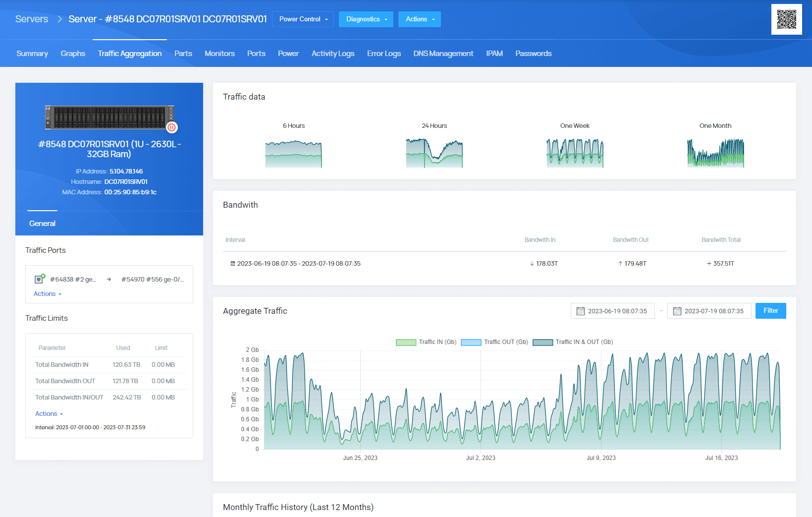
Task: Click the start date field 2023-06-19 08:07:35
Action: click(613, 311)
